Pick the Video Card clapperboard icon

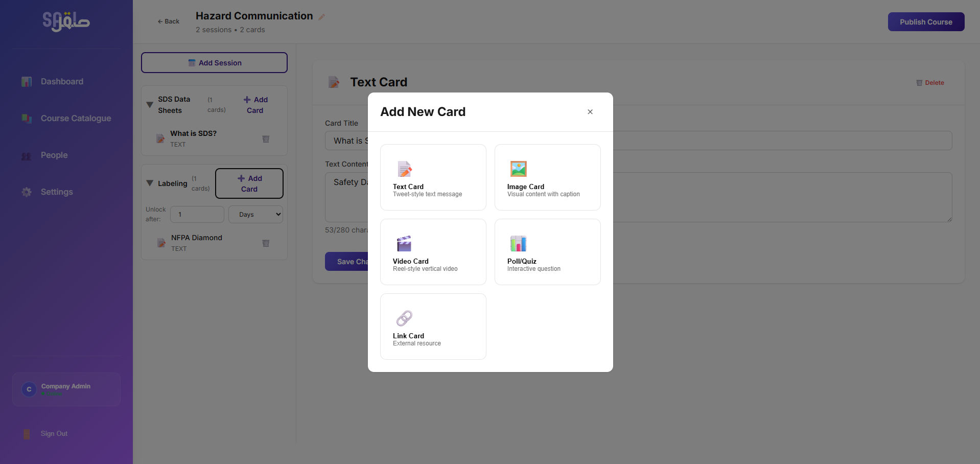coord(404,243)
